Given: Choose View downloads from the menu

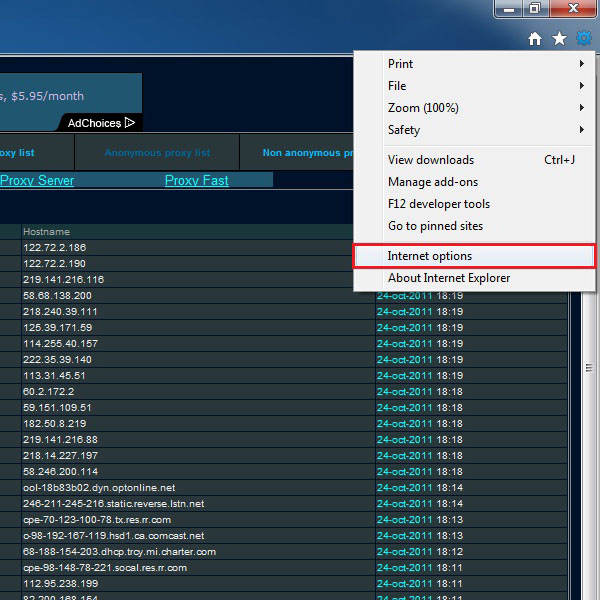Looking at the screenshot, I should (474, 160).
